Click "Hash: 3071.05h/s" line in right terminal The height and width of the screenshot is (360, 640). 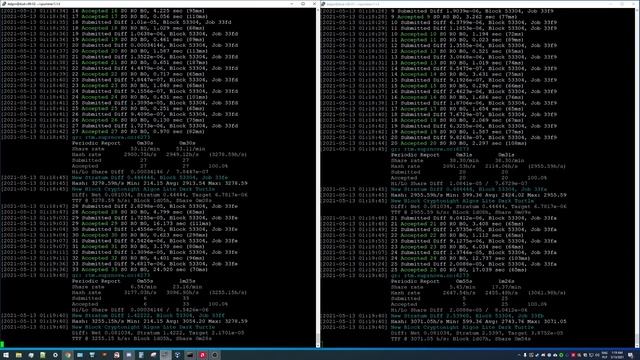pos(479,322)
